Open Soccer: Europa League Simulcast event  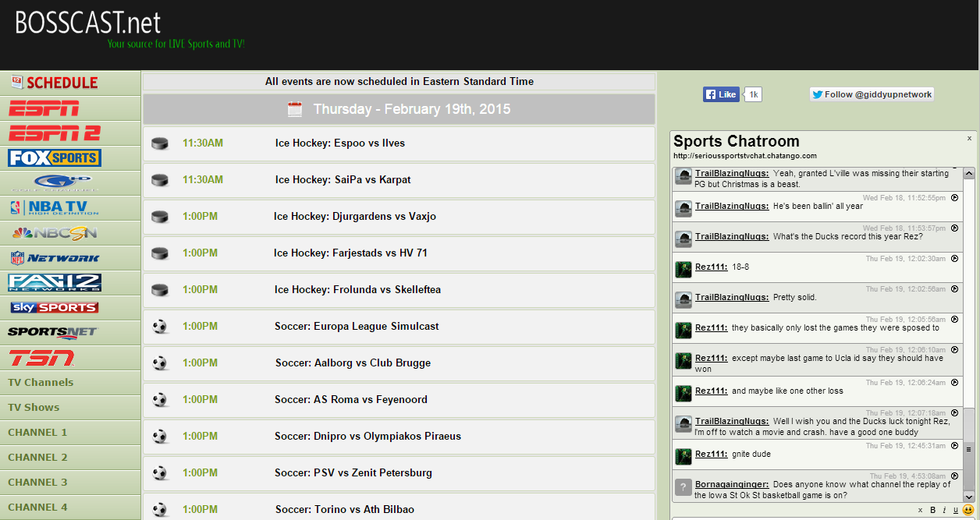(x=357, y=327)
